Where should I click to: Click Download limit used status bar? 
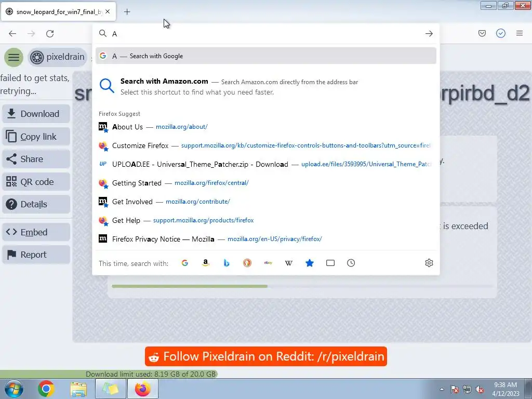(x=151, y=374)
